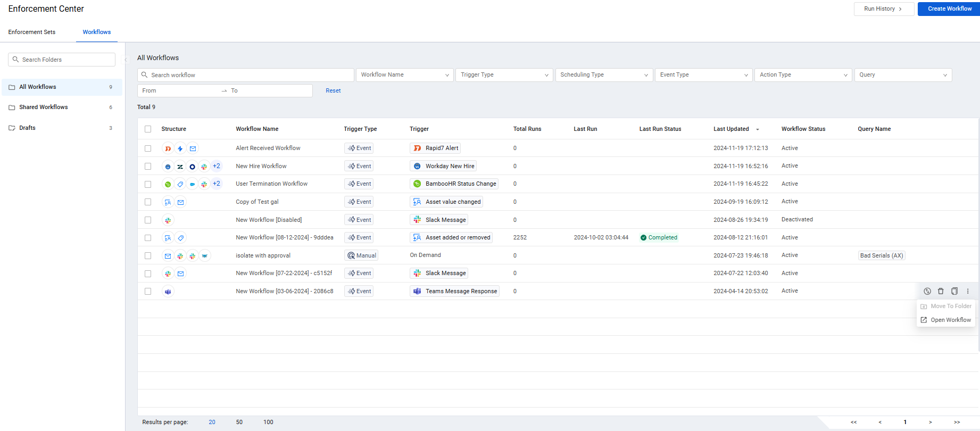Click last structure icon in isolate with approval row
This screenshot has width=980, height=431.
pos(205,256)
